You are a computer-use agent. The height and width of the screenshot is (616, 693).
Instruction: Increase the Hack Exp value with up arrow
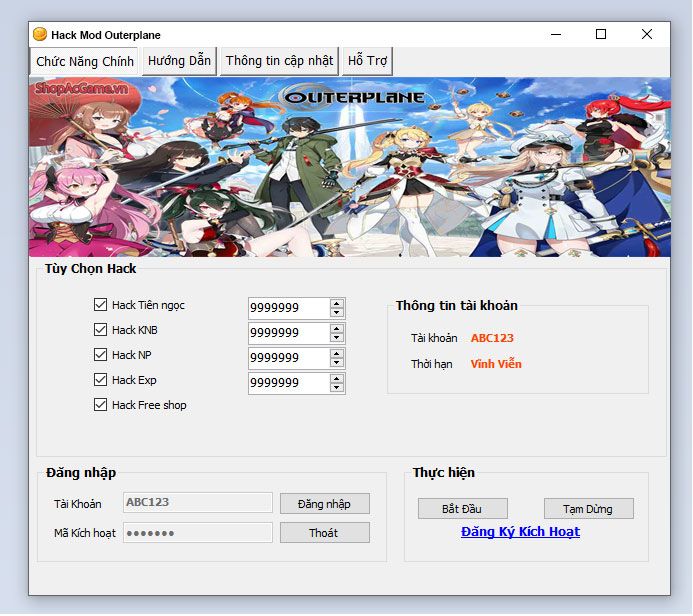pos(337,379)
